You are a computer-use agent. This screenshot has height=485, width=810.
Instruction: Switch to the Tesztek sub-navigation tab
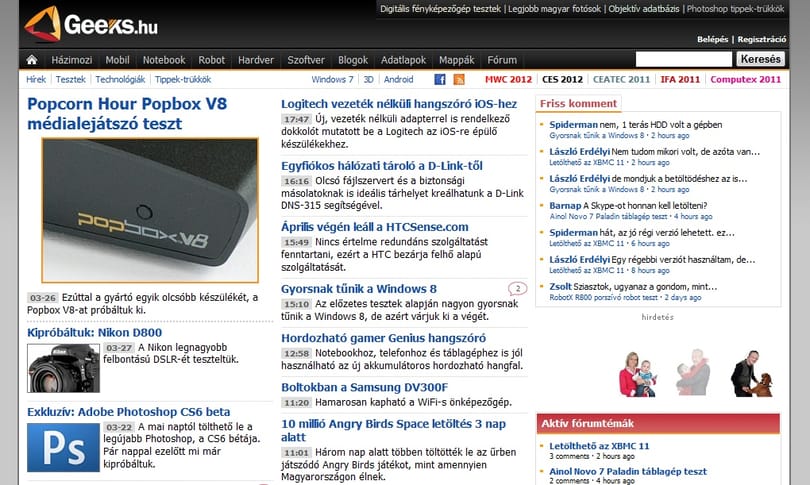point(70,79)
